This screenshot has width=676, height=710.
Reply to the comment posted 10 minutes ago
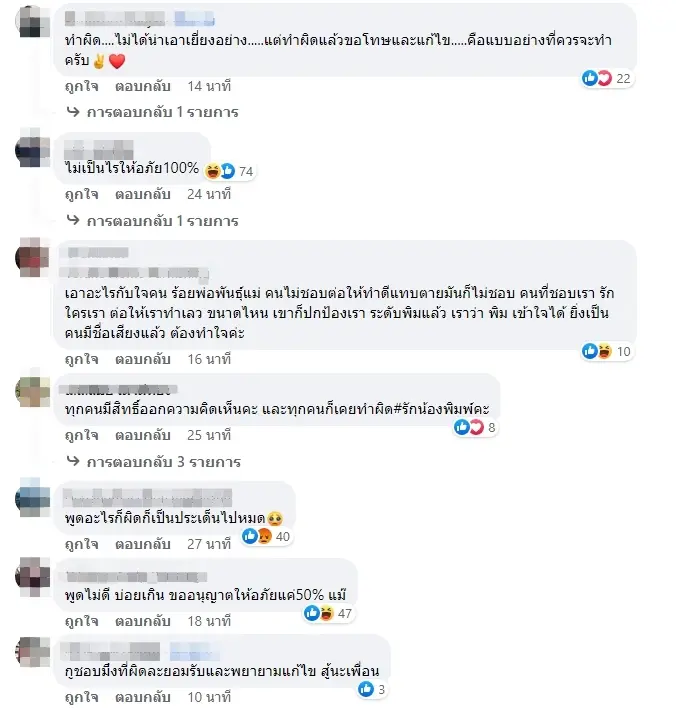[143, 697]
